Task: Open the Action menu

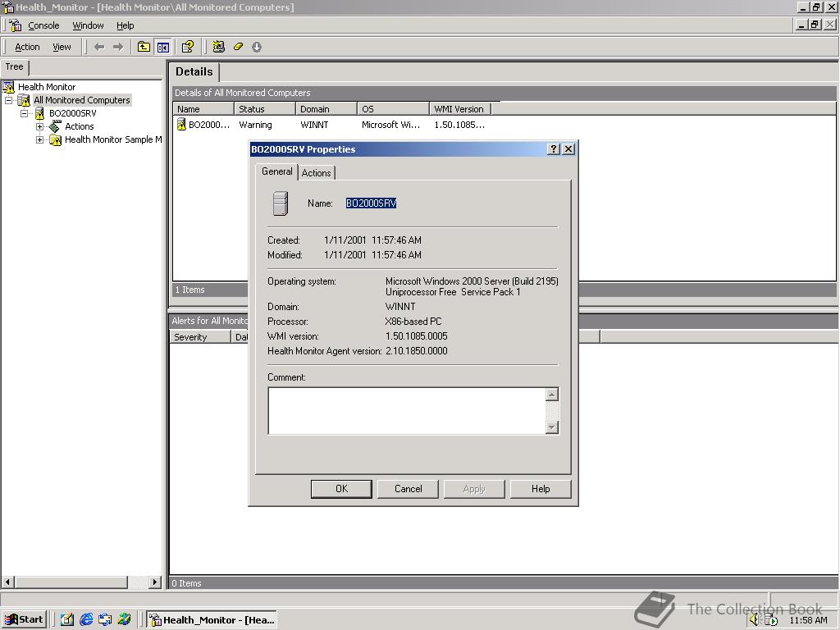Action: tap(27, 47)
